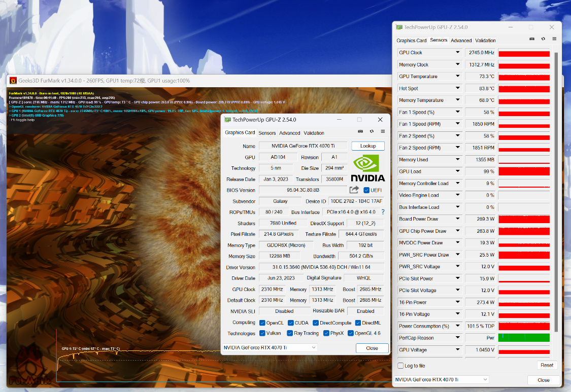Click the screenshot camera icon in front GPU-Z window
The image size is (571, 392).
pyautogui.click(x=360, y=131)
